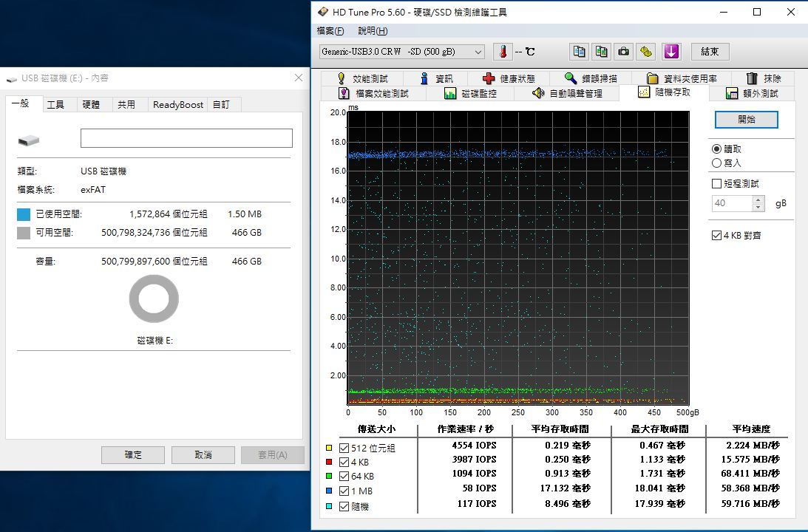The width and height of the screenshot is (808, 532).
Task: Expand the Generic-USB3.0 drive selection dropdown
Action: (478, 52)
